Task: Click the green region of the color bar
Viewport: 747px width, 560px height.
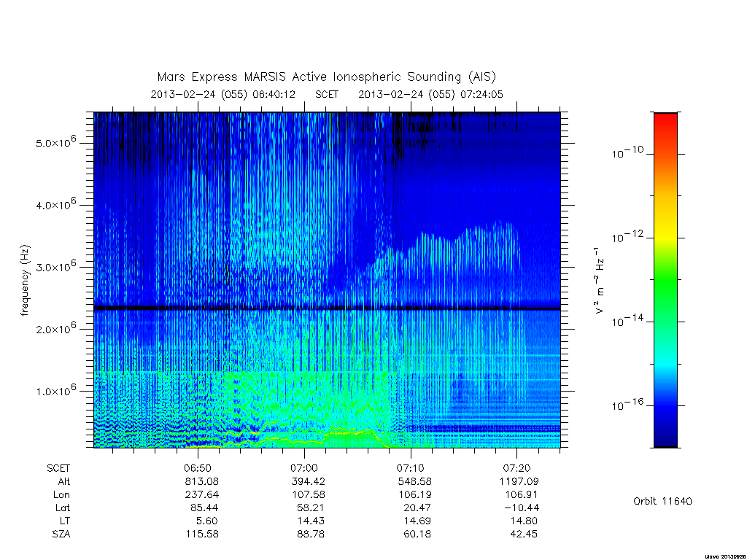Action: point(665,281)
